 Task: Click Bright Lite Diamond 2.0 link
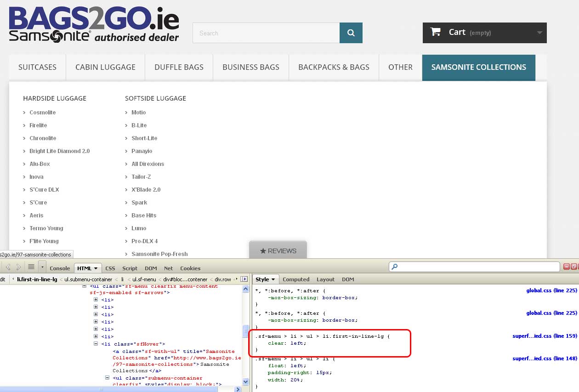pyautogui.click(x=60, y=151)
